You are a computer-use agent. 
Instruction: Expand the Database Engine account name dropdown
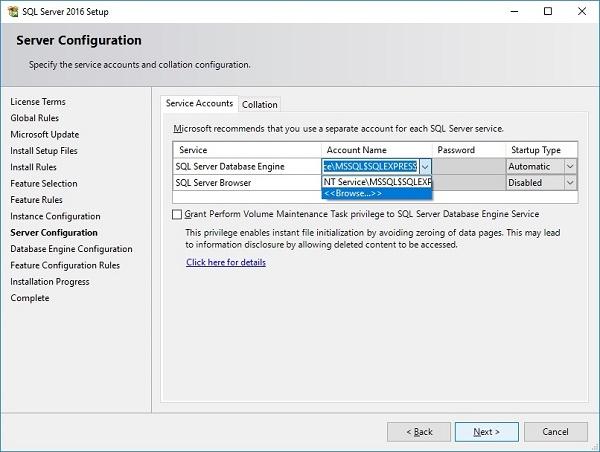(425, 167)
